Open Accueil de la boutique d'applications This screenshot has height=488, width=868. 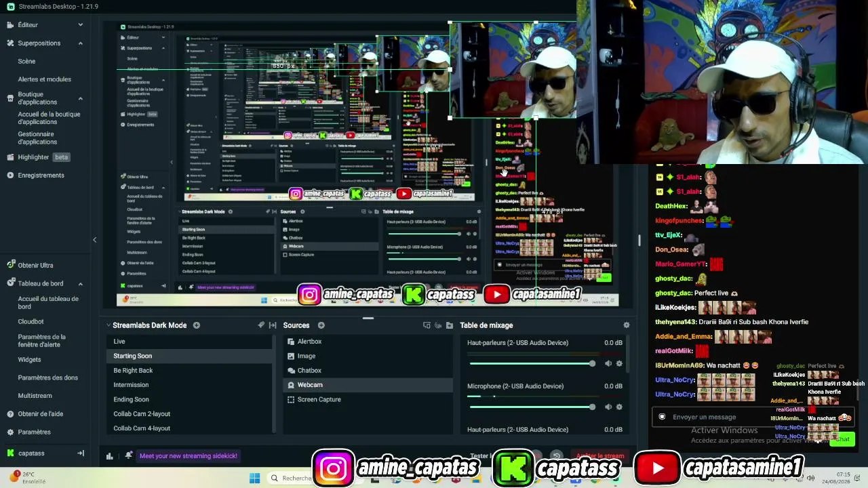[x=49, y=118]
